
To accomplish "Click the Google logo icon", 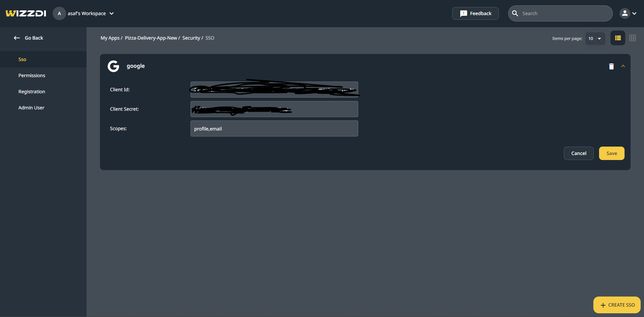I will (113, 66).
